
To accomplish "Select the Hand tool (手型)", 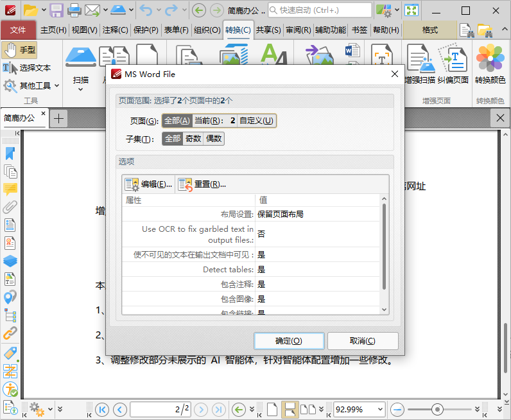I will 19,50.
